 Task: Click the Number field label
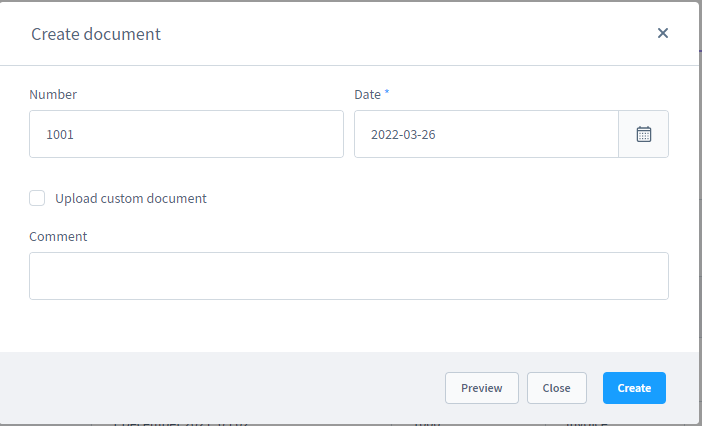pyautogui.click(x=53, y=94)
